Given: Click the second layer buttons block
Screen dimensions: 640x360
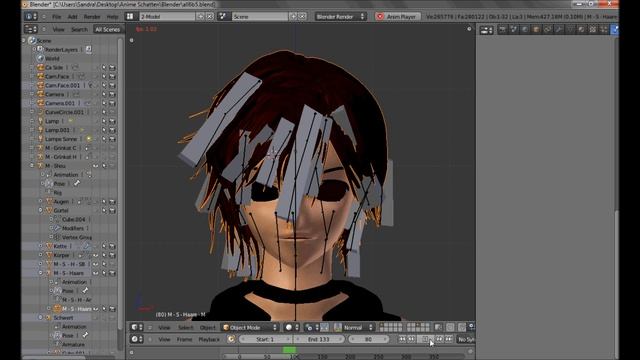Looking at the screenshot, I should [418, 327].
